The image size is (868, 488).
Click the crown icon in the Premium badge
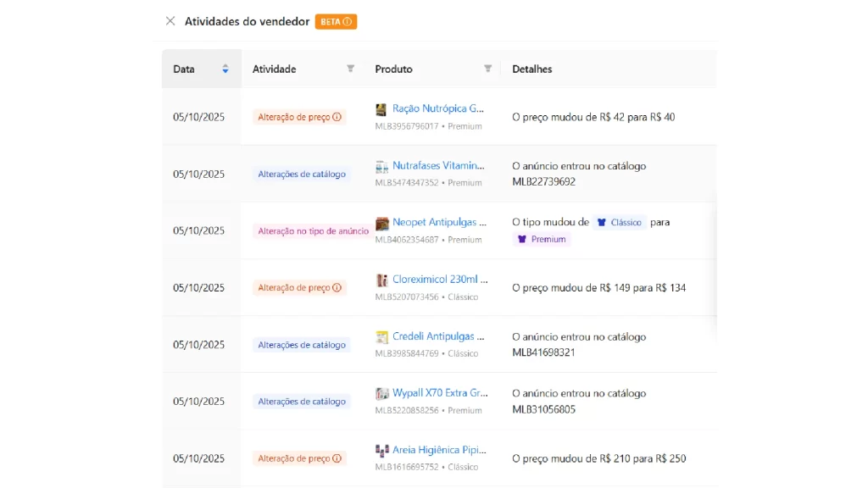[x=524, y=239]
